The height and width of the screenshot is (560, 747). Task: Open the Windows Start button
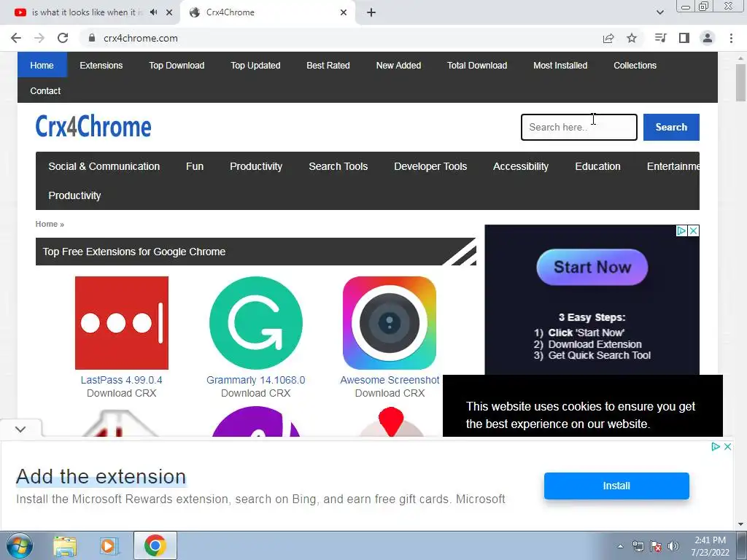tap(19, 545)
